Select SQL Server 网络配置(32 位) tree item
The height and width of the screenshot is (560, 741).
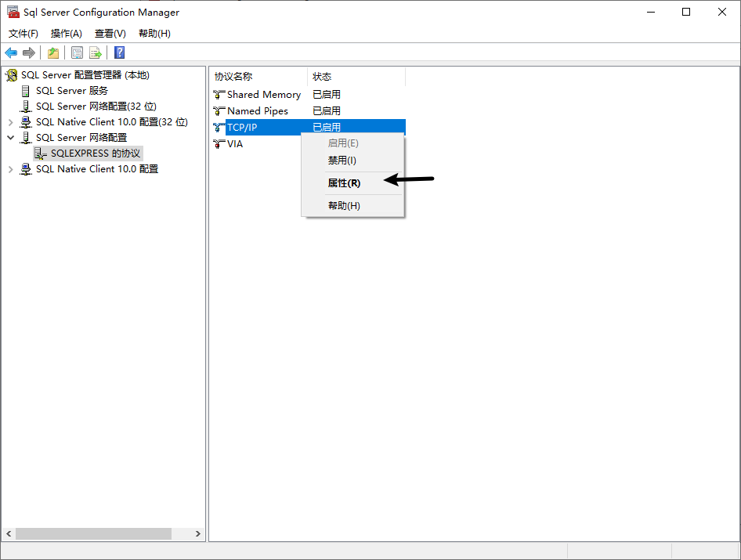point(96,107)
